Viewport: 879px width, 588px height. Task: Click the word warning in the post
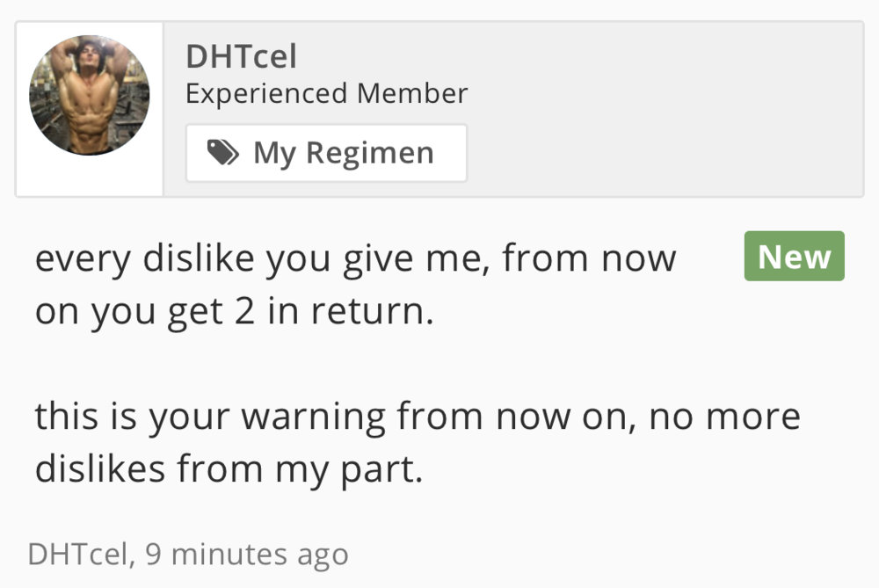313,415
